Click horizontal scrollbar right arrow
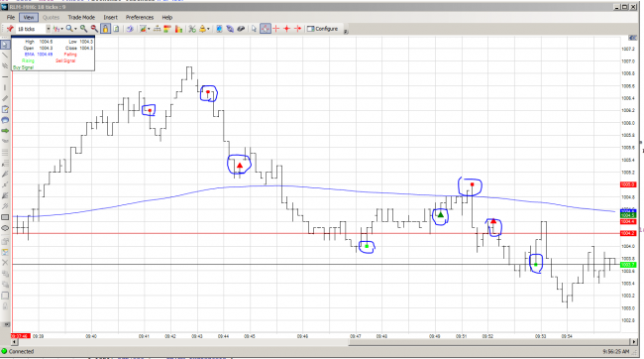Image resolution: width=644 pixels, height=359 pixels. (x=633, y=342)
